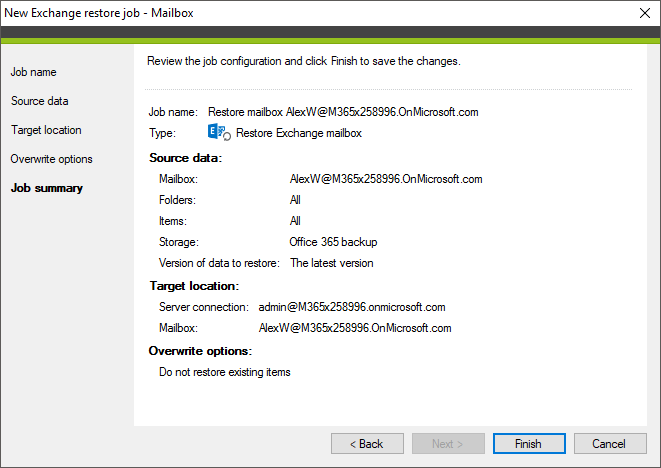
Task: Go to the Job name step
Action: [33, 72]
